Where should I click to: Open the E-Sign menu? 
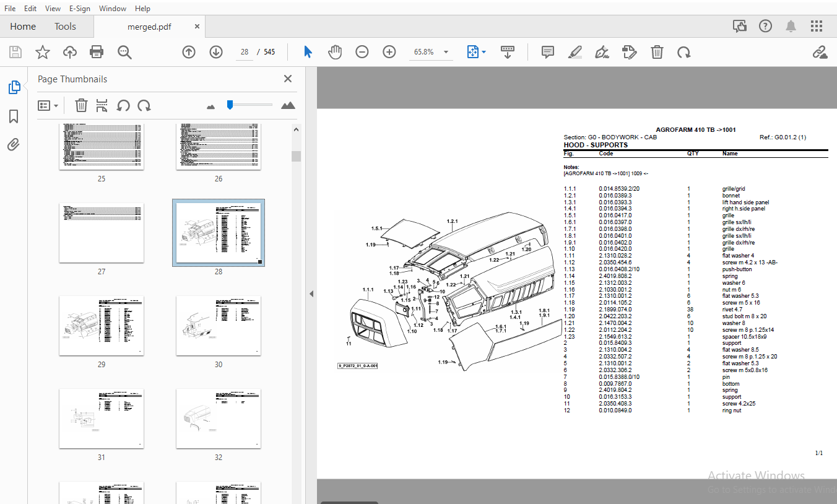[x=80, y=9]
